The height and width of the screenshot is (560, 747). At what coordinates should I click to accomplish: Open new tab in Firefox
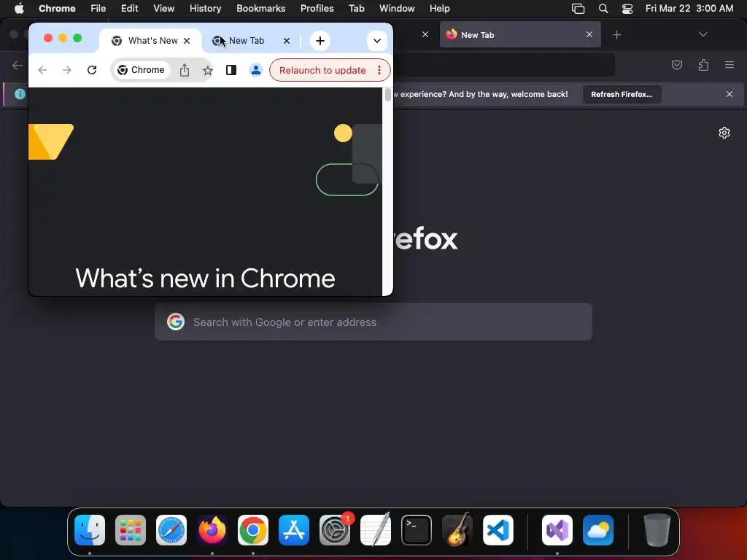point(617,35)
